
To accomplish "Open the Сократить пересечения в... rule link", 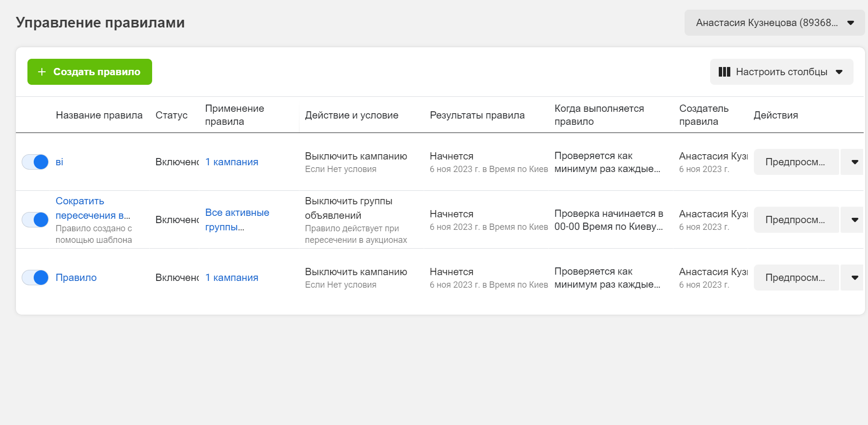I will coord(93,208).
